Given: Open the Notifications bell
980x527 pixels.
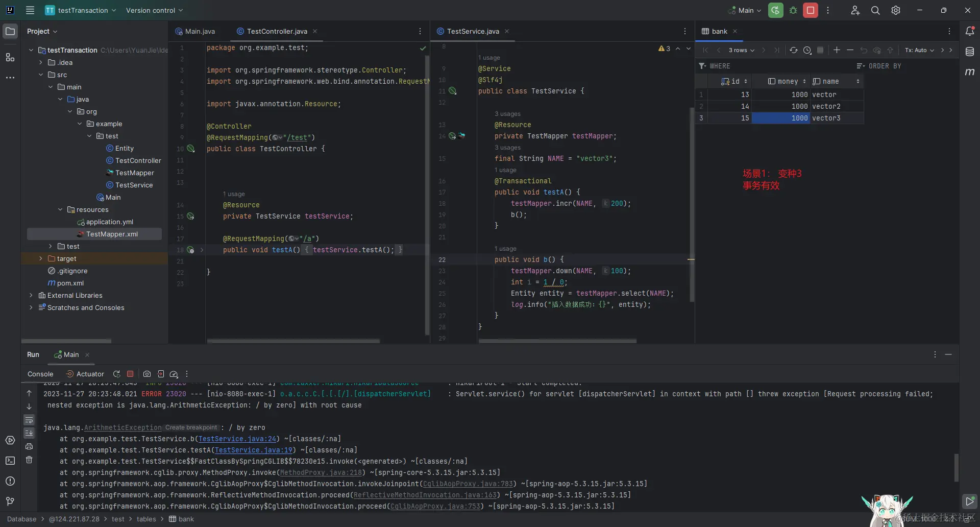Looking at the screenshot, I should [x=970, y=31].
